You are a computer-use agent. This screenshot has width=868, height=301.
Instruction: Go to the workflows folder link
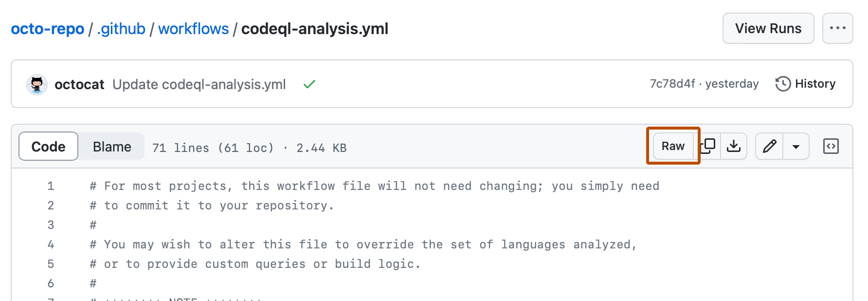193,29
